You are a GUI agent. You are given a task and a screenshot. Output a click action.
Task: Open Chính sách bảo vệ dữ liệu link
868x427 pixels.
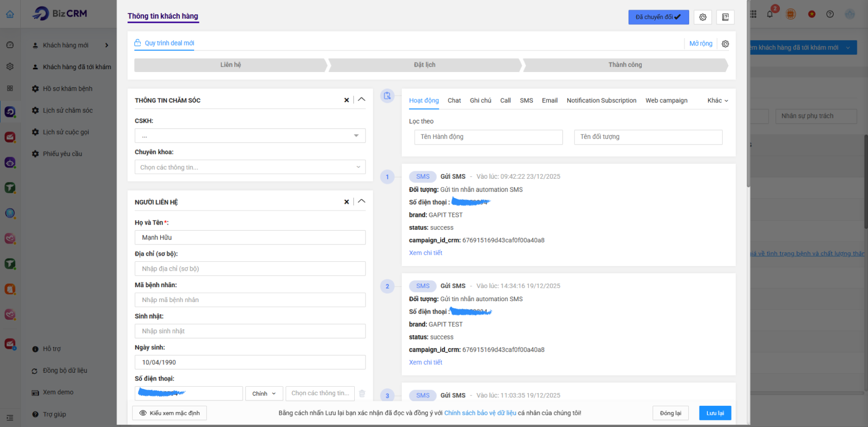tap(480, 413)
